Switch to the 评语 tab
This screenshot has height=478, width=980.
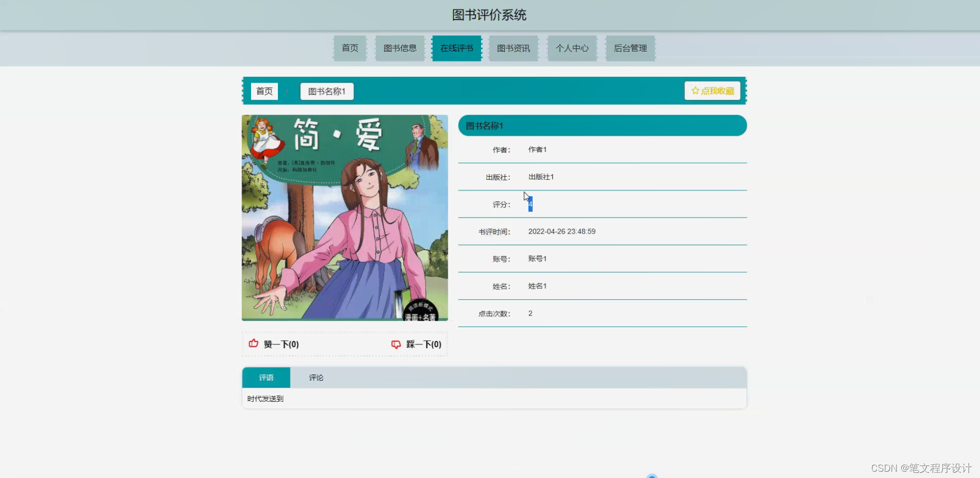point(266,378)
